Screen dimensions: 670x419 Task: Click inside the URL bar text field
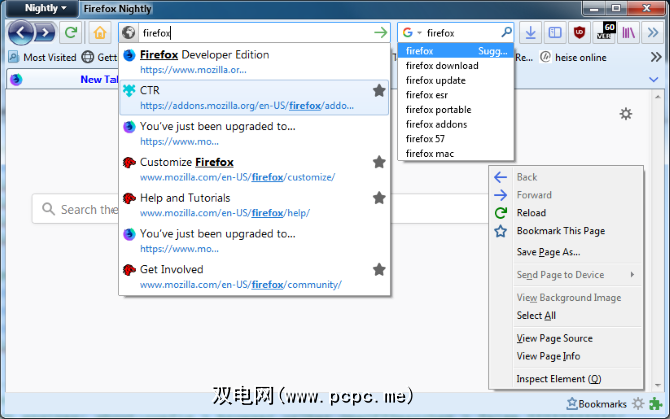[x=256, y=32]
